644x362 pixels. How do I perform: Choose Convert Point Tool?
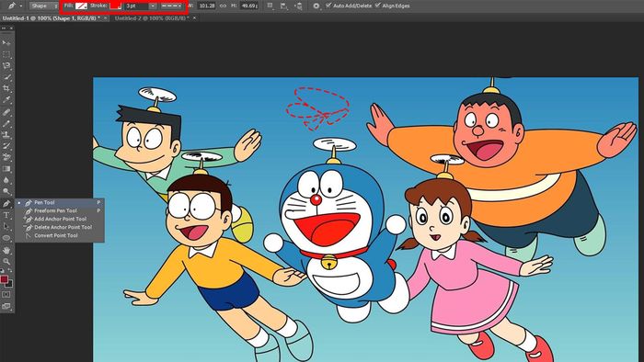tap(60, 235)
